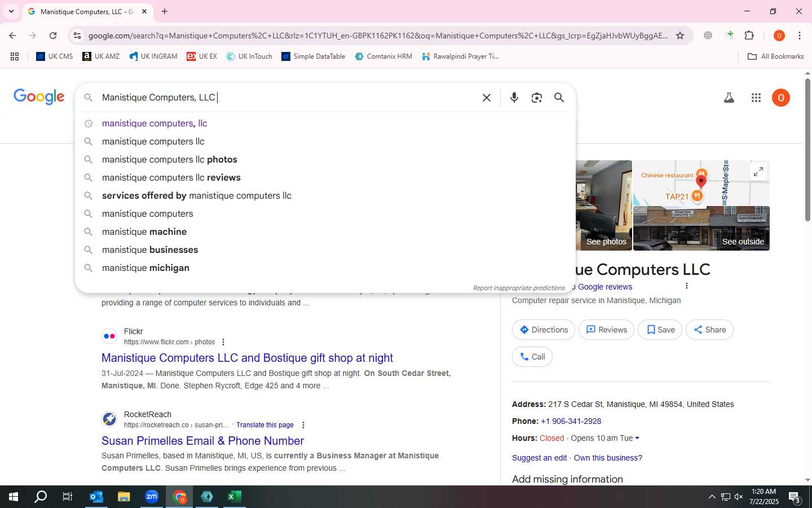Select suggestion 'manistique michigan'

325,268
